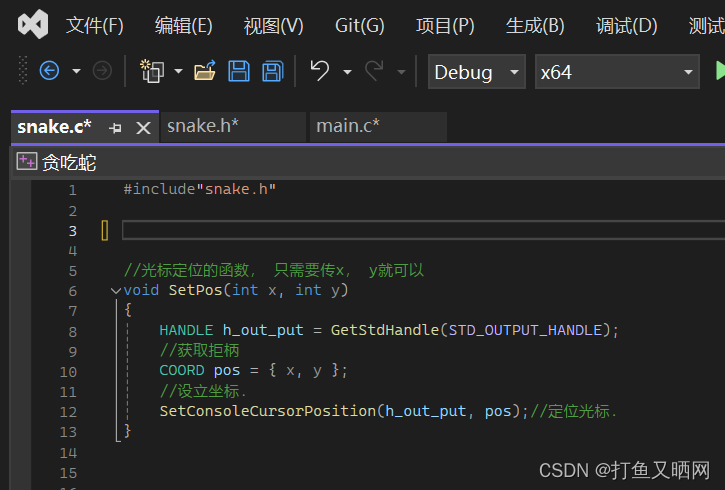Click the void keyword on line 6
The image size is (725, 490).
[x=141, y=290]
